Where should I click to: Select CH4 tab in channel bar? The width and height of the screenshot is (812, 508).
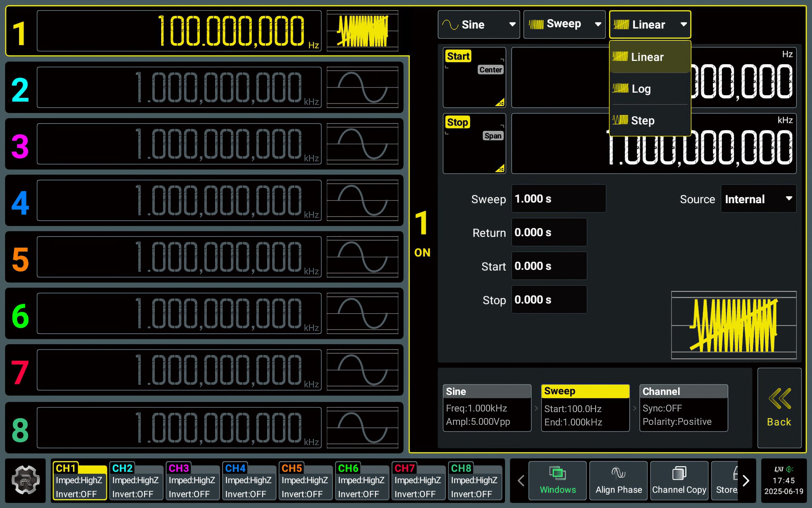[x=249, y=481]
